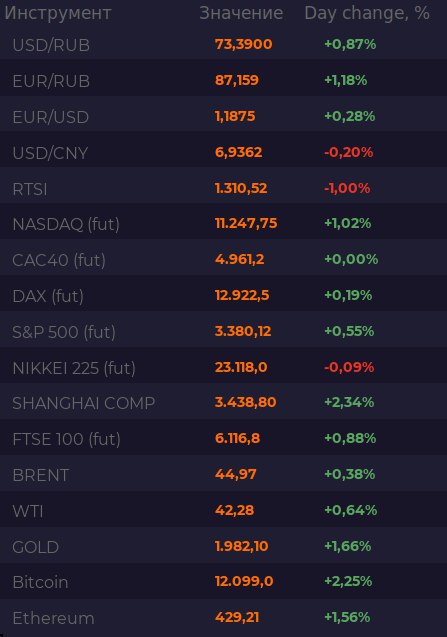Open the RTSI index row
The image size is (447, 637).
224,188
